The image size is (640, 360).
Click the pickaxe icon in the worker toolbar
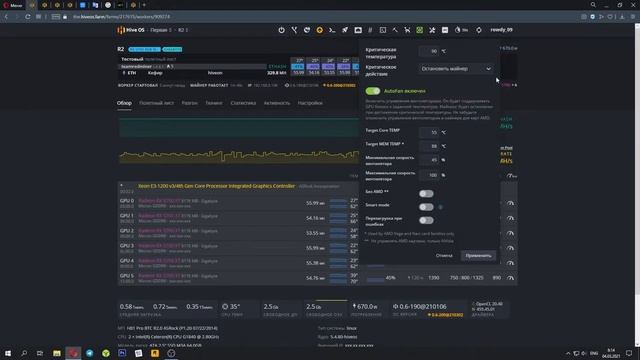395,30
